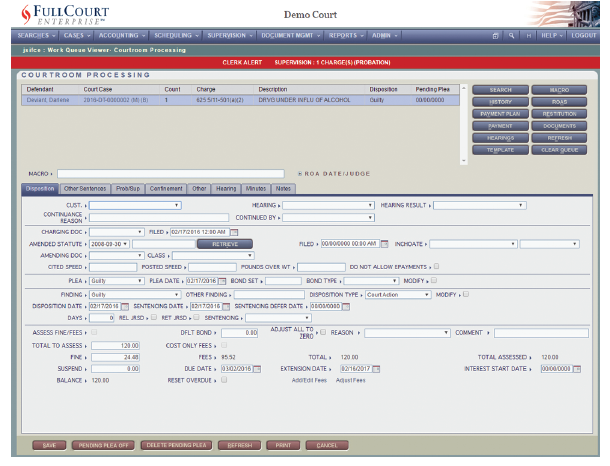Click the Delete Pending Plea button

tap(176, 445)
